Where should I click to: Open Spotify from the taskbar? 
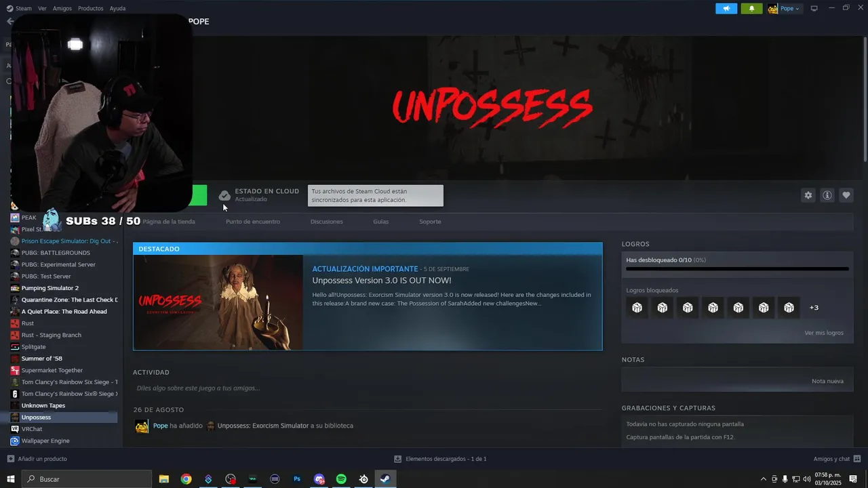[341, 479]
